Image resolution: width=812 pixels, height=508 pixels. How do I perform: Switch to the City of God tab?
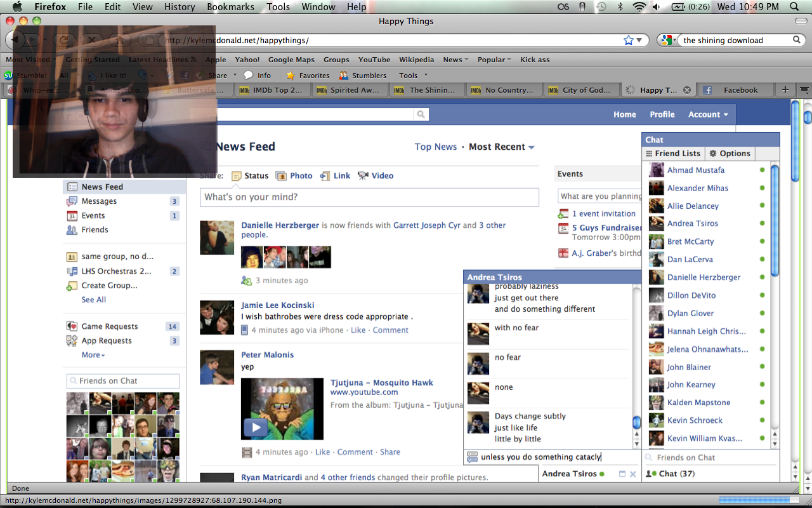[x=580, y=90]
